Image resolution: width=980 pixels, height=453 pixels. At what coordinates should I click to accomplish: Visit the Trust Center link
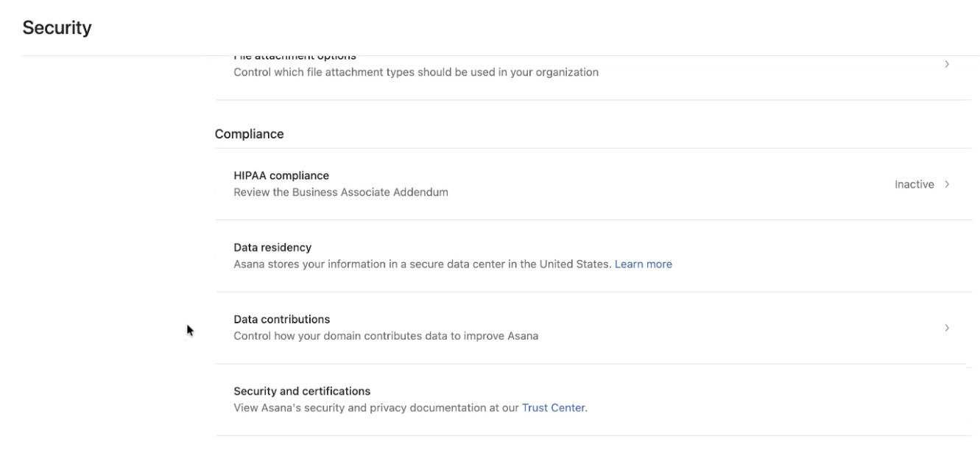tap(554, 407)
